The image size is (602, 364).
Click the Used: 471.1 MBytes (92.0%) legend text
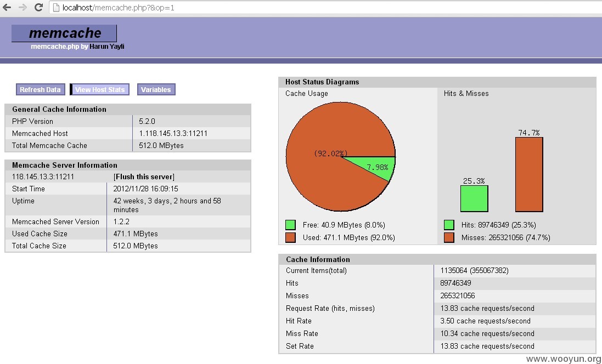pyautogui.click(x=349, y=238)
